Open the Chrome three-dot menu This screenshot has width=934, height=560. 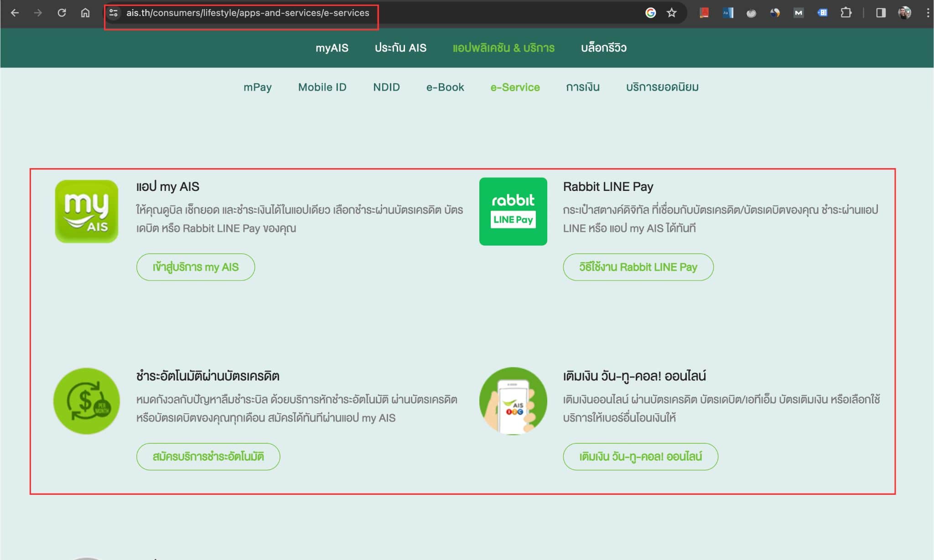928,13
